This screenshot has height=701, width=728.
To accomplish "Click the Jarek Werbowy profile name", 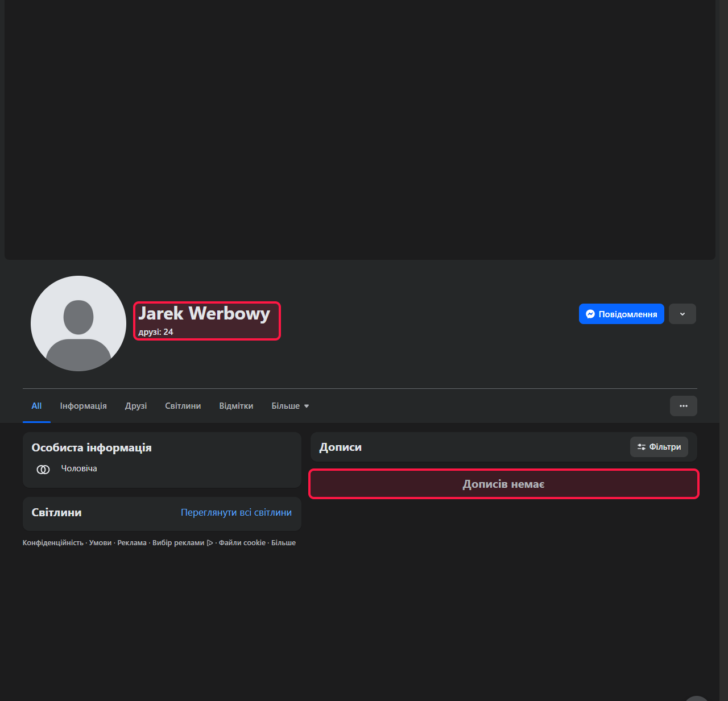I will pyautogui.click(x=204, y=313).
